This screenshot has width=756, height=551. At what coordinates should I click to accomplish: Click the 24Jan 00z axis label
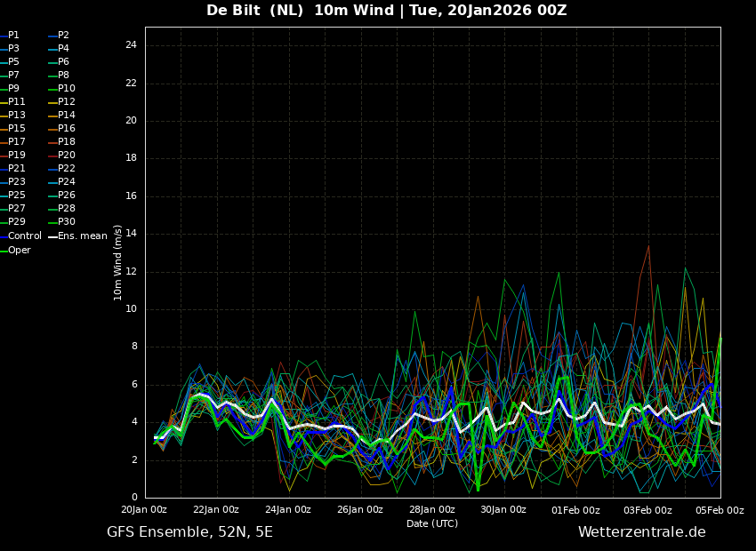[288, 509]
